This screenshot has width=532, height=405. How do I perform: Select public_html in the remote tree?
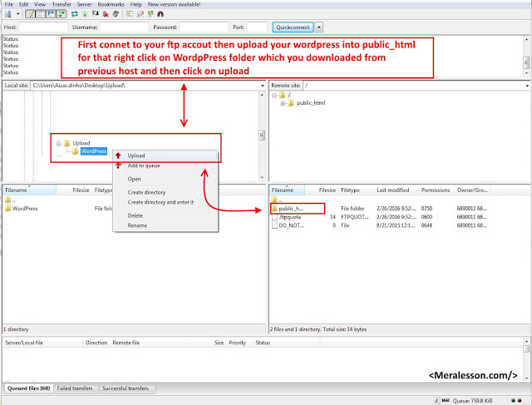[x=311, y=103]
